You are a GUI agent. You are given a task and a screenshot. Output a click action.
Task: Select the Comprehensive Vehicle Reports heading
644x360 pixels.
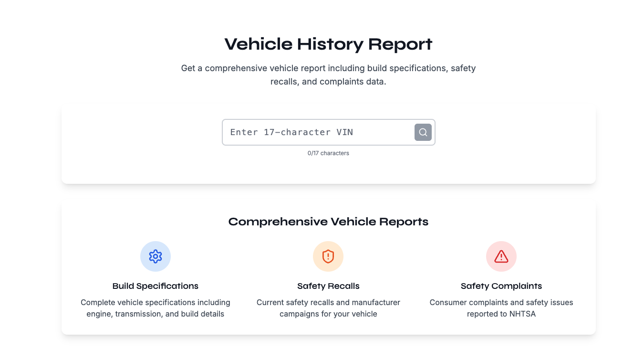tap(328, 222)
